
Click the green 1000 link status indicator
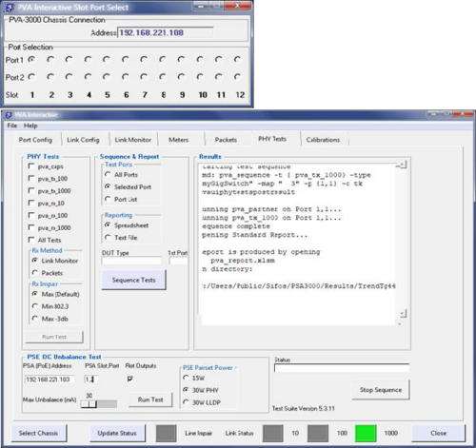coord(366,433)
